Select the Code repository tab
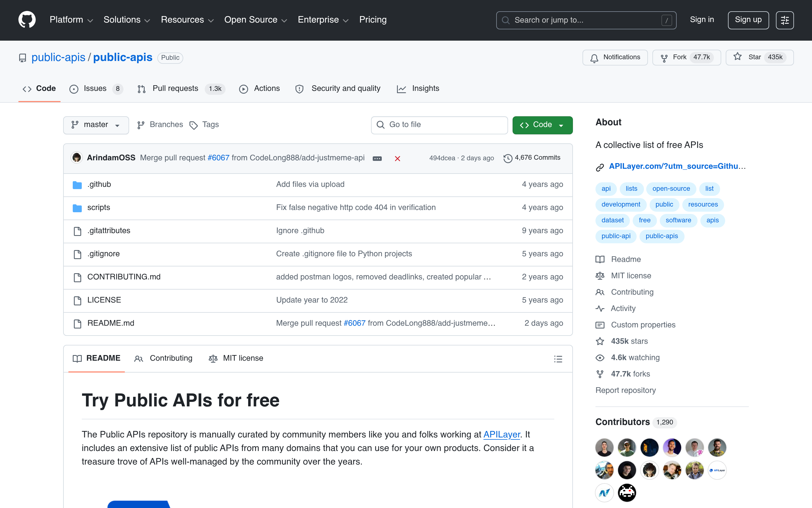Image resolution: width=812 pixels, height=508 pixels. [39, 89]
